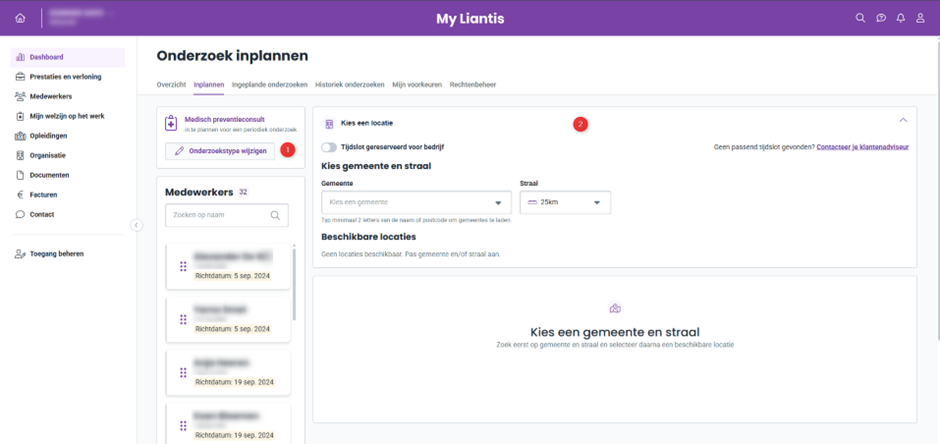Click the Contact speech bubble icon
The height and width of the screenshot is (444, 940).
(20, 215)
